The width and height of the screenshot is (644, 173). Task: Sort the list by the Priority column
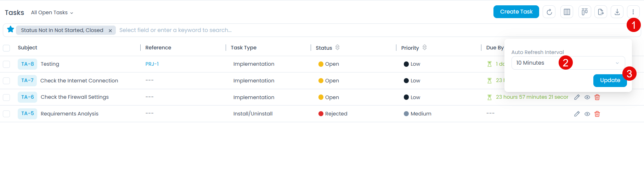(x=425, y=48)
